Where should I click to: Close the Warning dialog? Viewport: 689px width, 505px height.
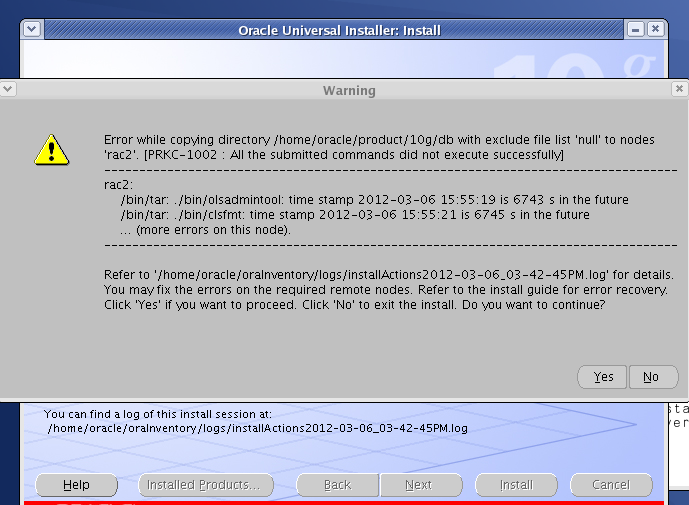(679, 89)
